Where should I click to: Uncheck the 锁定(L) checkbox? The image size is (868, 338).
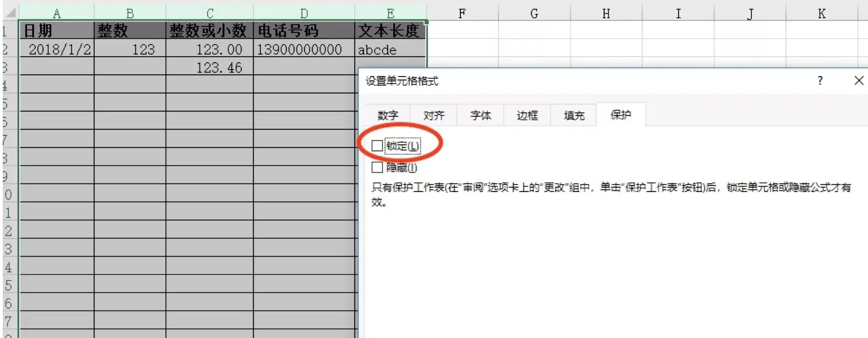(x=377, y=146)
